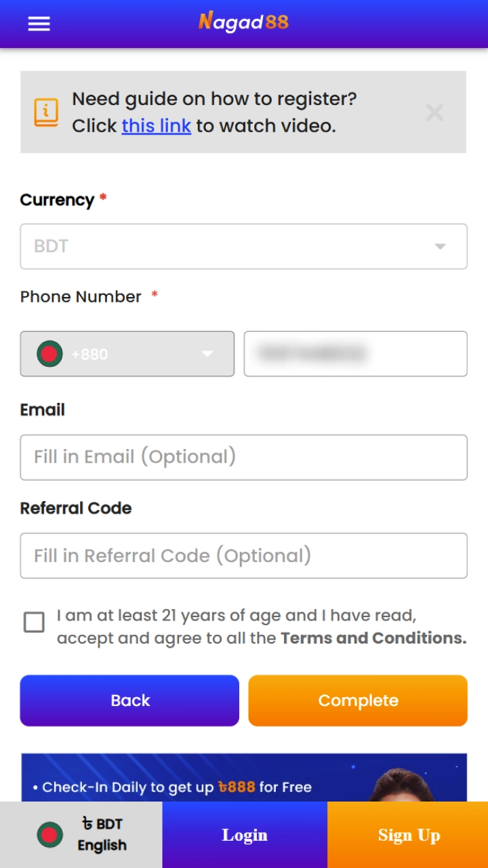This screenshot has width=488, height=868.
Task: Click the Fill in Email field
Action: (244, 457)
